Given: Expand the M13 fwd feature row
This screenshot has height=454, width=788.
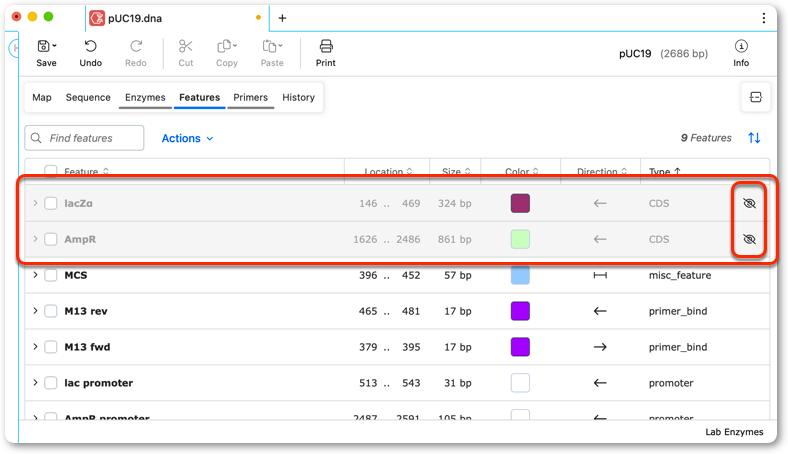Looking at the screenshot, I should 35,347.
